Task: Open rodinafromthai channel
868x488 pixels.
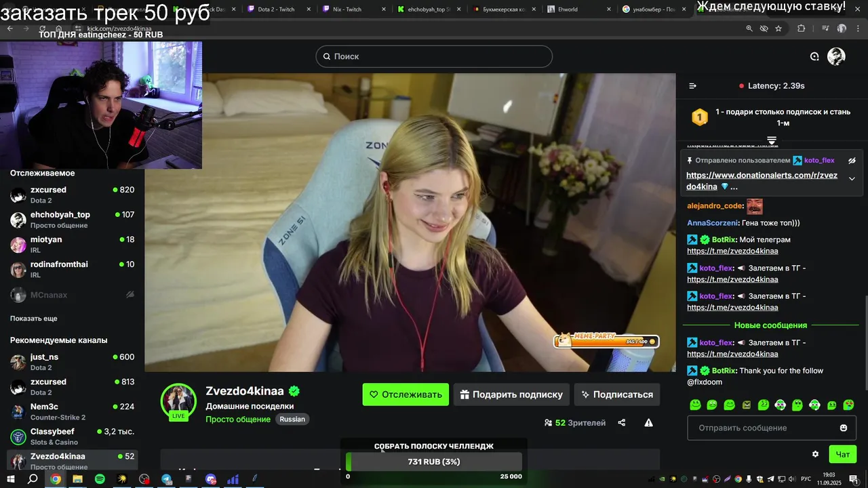Action: coord(72,269)
